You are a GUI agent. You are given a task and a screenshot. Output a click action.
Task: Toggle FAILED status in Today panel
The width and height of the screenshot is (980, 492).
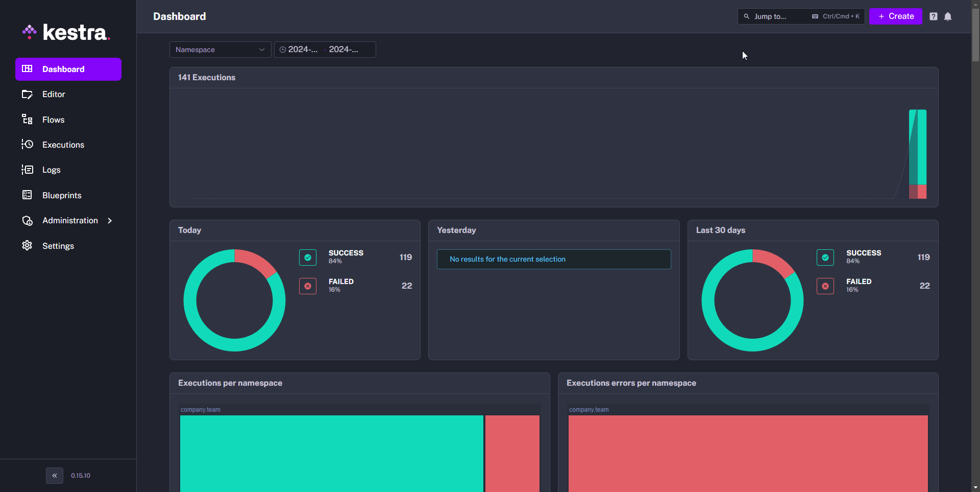click(308, 286)
